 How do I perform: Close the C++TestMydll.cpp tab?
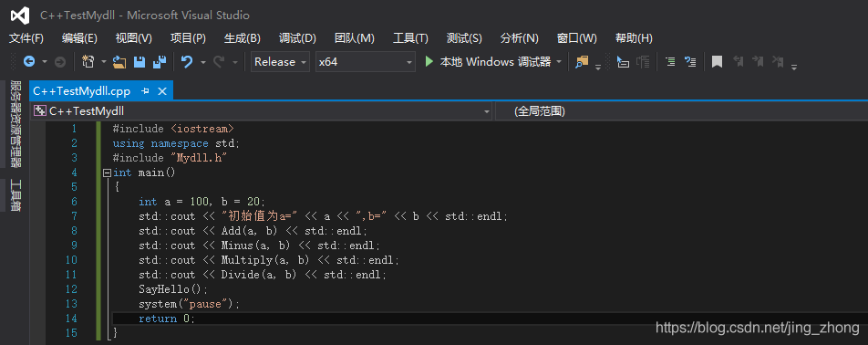(x=163, y=91)
